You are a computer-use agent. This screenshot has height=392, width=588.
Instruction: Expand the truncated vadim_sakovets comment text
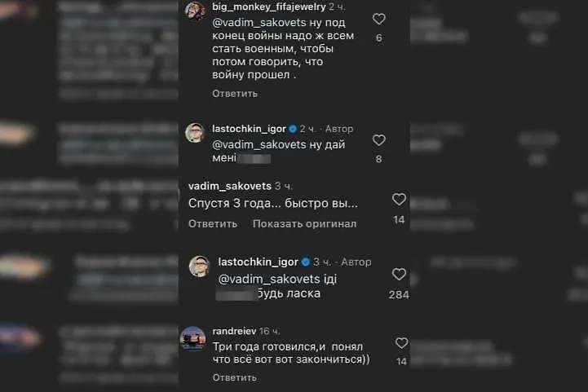[273, 203]
